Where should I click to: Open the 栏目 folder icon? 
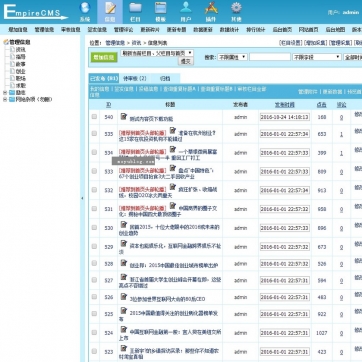pos(135,7)
